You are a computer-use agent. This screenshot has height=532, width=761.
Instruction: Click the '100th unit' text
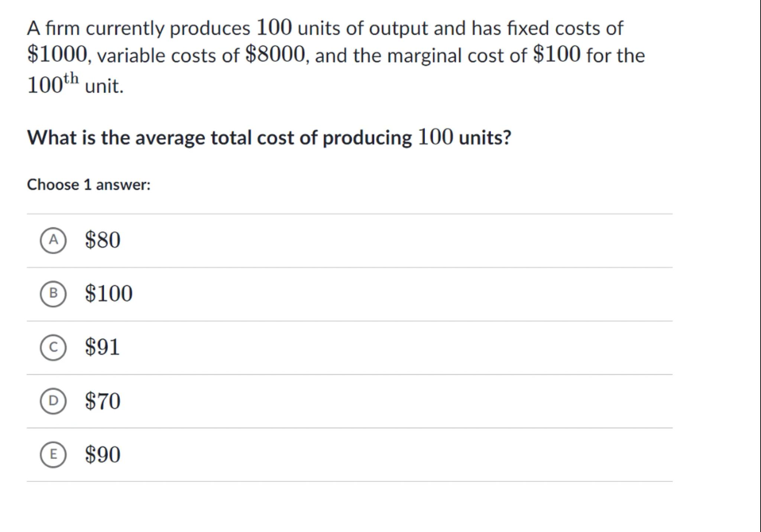[75, 84]
